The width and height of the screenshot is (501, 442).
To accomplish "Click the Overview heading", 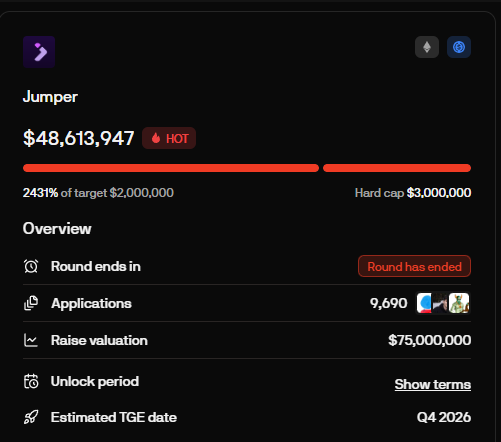I will coord(57,229).
